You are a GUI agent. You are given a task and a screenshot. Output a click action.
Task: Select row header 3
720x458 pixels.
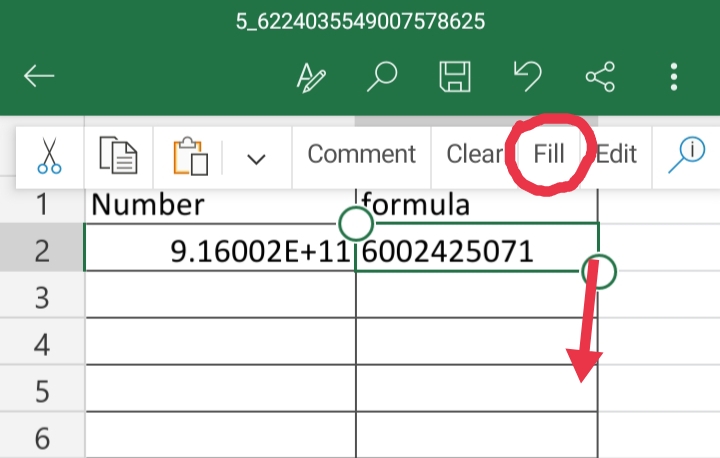click(42, 294)
